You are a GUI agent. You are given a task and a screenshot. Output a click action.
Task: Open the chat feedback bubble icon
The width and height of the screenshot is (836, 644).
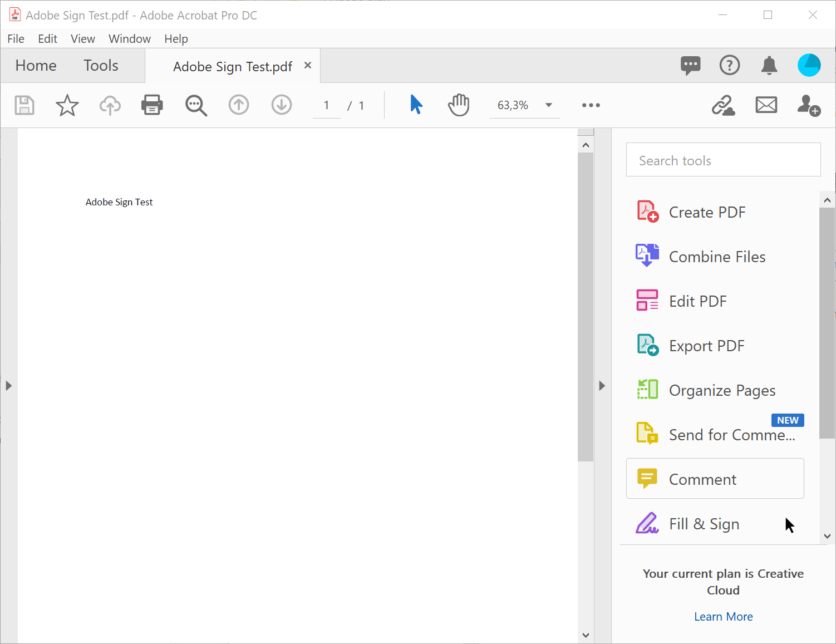(691, 65)
